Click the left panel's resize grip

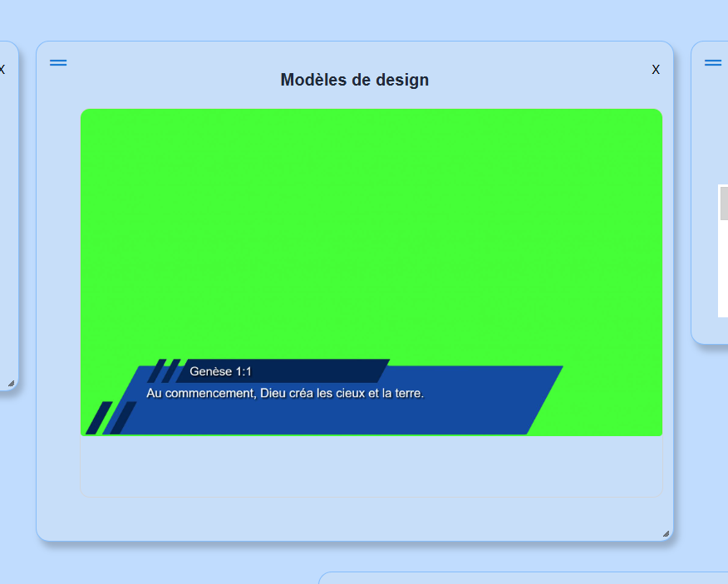(x=11, y=383)
